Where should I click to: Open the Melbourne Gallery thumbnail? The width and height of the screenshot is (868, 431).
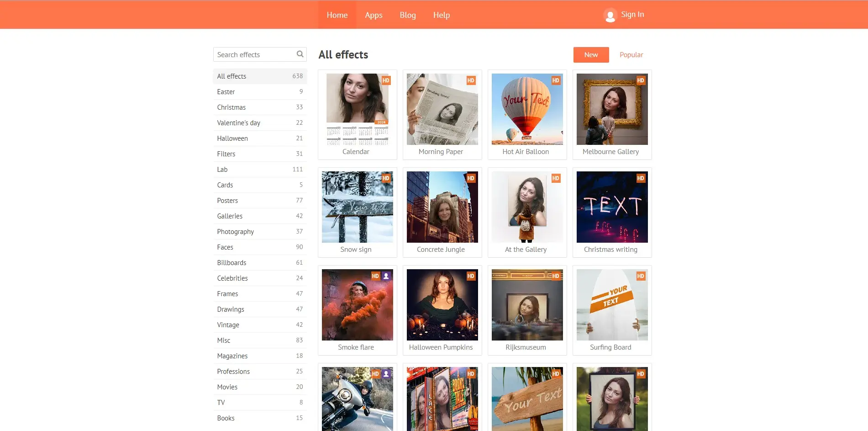pos(612,109)
